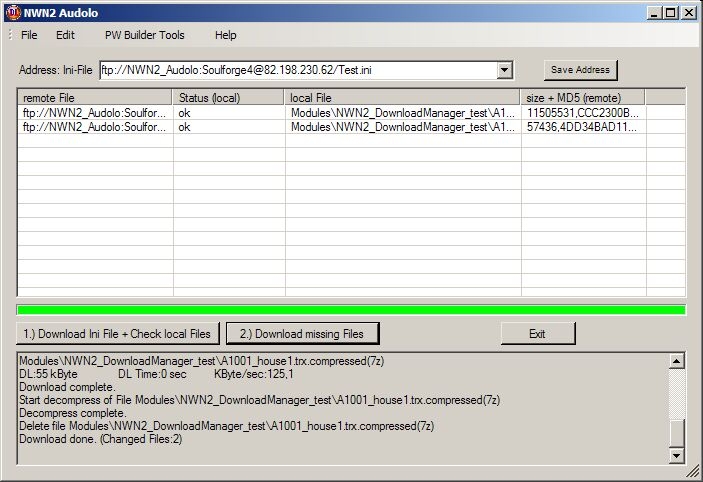Expand the Address Ini-File dropdown arrow
Image resolution: width=703 pixels, height=482 pixels.
coord(504,70)
